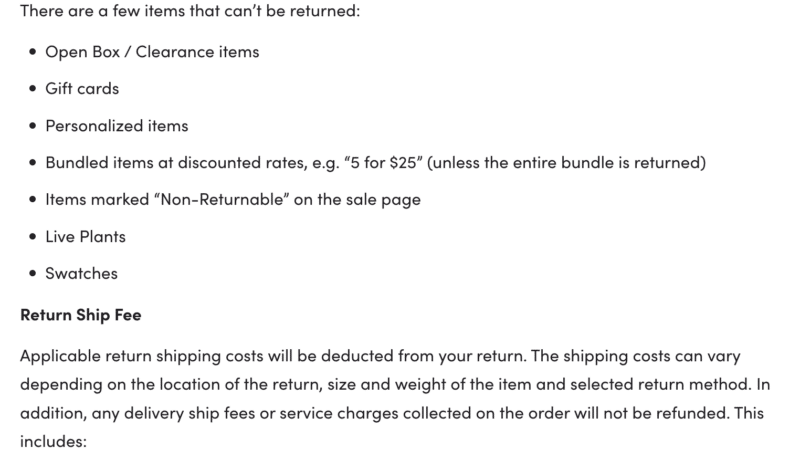Click bullet point before 'Live Plants'
This screenshot has width=800, height=459.
[33, 237]
